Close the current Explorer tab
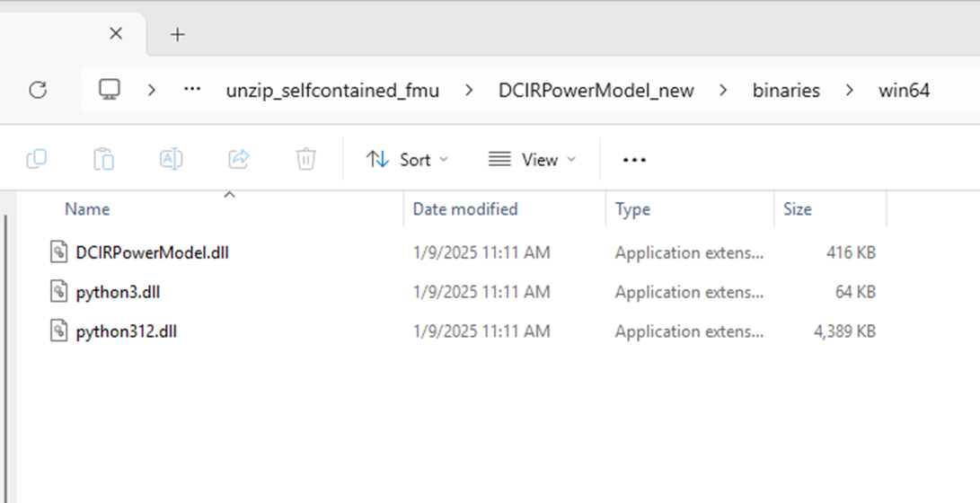This screenshot has width=980, height=503. coord(116,34)
